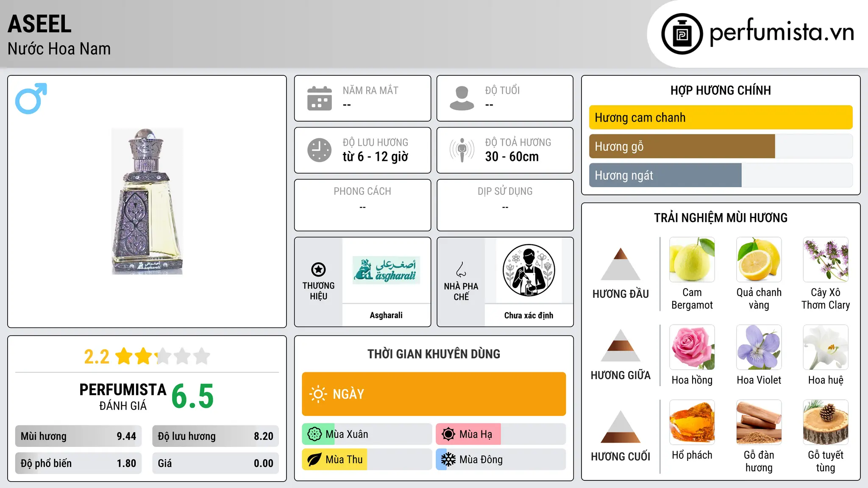
Task: Click the Asgharali brand logo image
Action: click(x=386, y=270)
